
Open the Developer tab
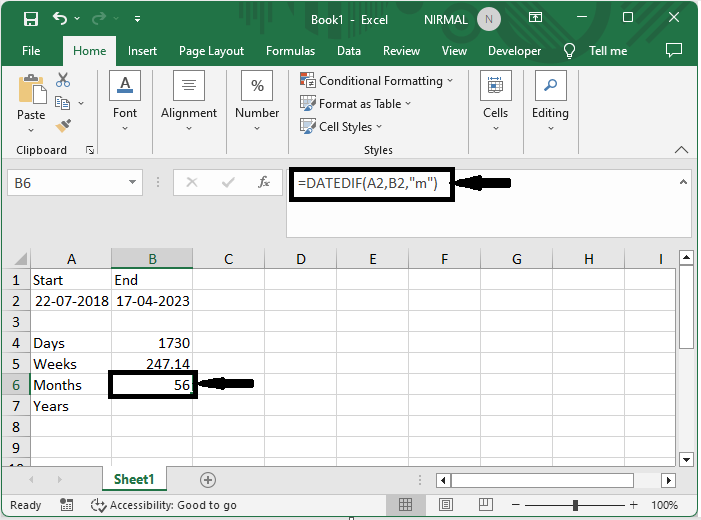pos(514,51)
